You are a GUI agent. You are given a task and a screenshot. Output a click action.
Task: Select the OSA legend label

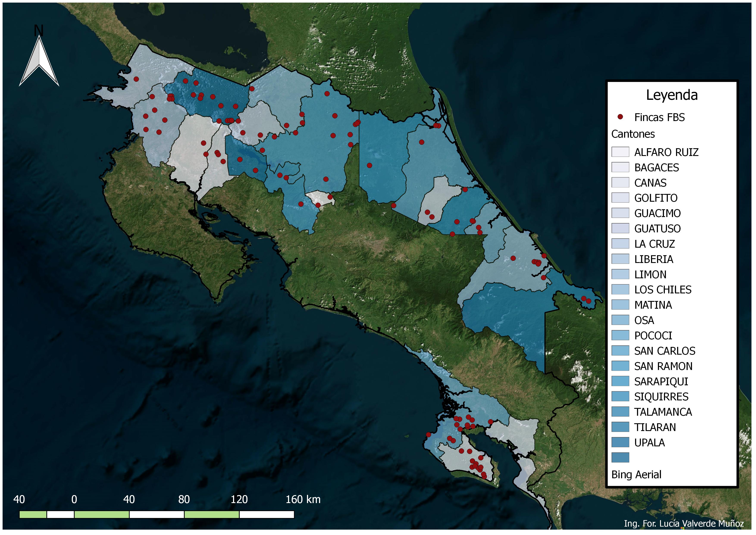pos(644,320)
